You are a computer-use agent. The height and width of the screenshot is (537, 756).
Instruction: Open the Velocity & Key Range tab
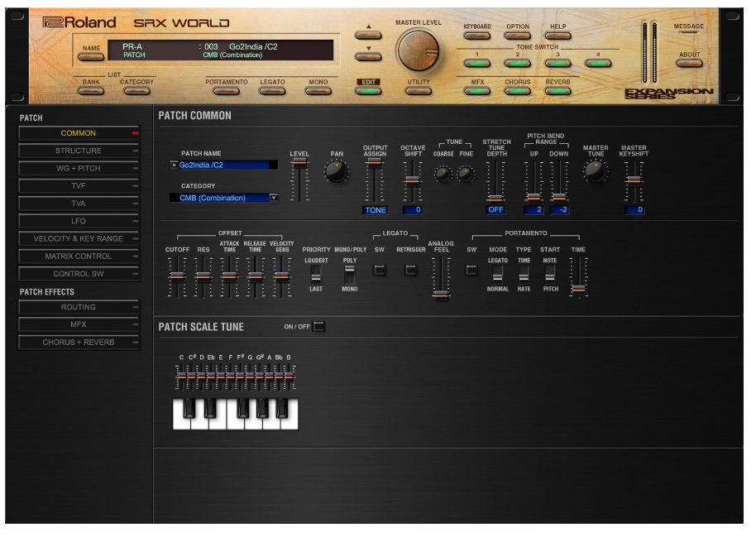click(79, 239)
